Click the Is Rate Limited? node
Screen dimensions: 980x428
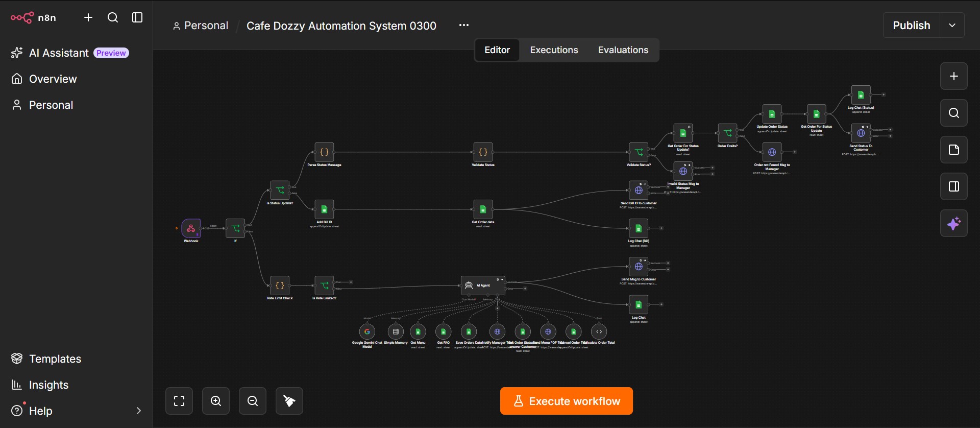point(324,286)
